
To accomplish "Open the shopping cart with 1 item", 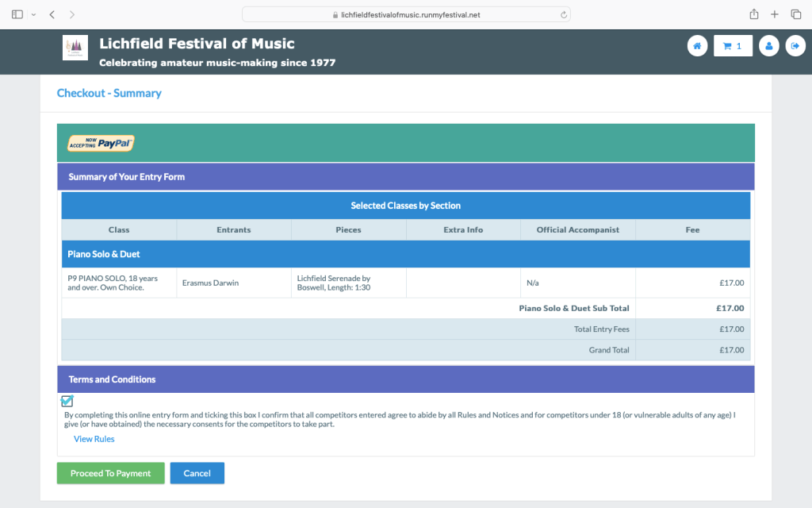I will pos(733,46).
